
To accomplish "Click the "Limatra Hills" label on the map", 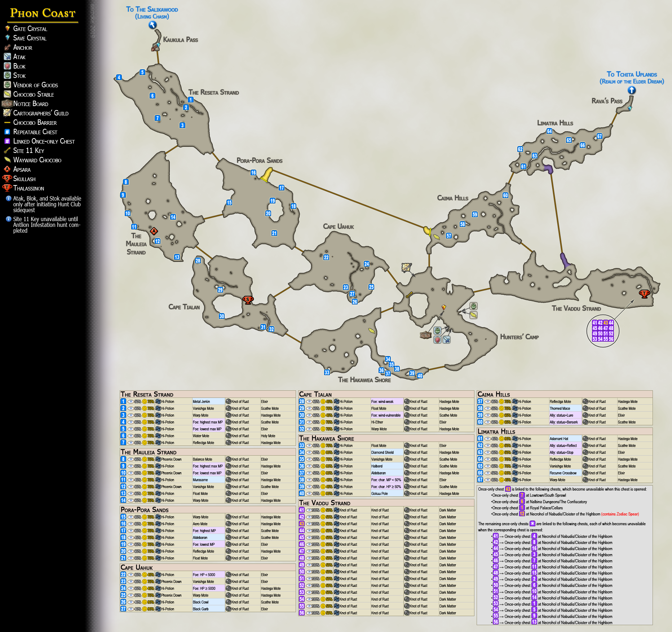I will (x=555, y=123).
